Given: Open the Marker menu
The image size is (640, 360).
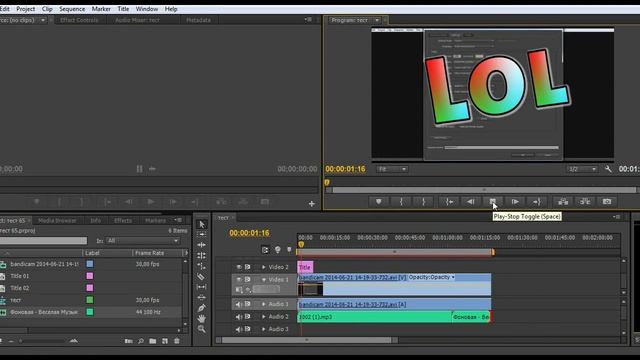Looking at the screenshot, I should point(101,9).
